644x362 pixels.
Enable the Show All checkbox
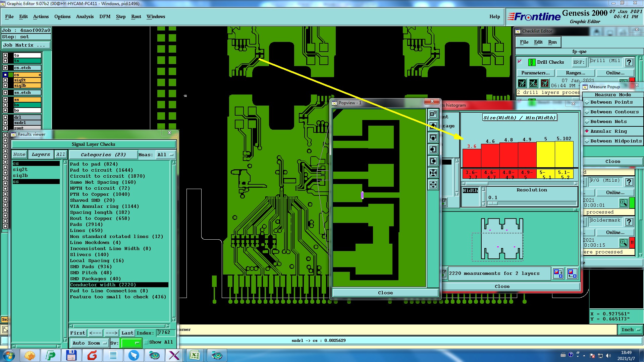[146, 342]
